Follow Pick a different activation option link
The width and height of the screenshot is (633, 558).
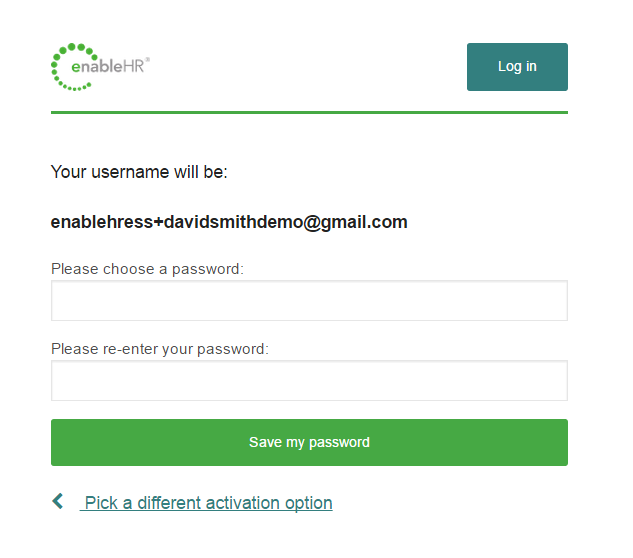tap(209, 503)
